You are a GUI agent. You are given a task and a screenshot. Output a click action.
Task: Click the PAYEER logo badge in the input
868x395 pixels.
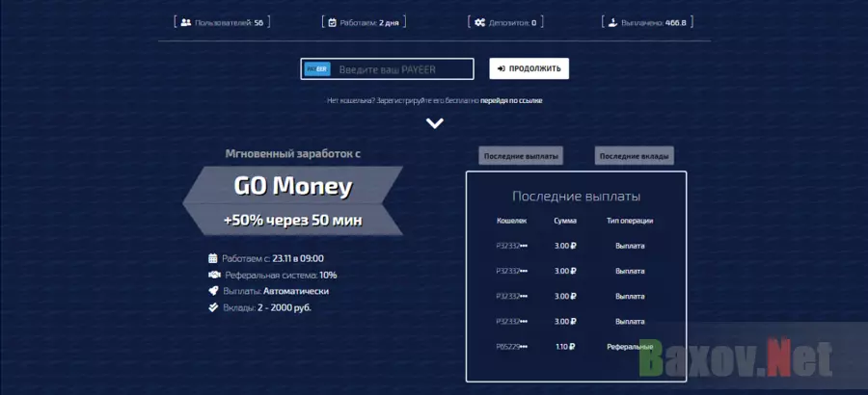(x=317, y=69)
